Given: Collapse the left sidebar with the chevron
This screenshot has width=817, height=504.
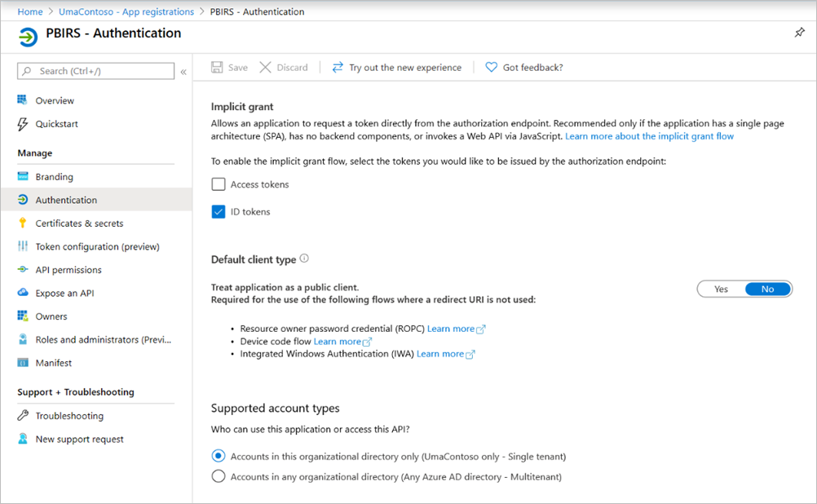Looking at the screenshot, I should (x=183, y=71).
